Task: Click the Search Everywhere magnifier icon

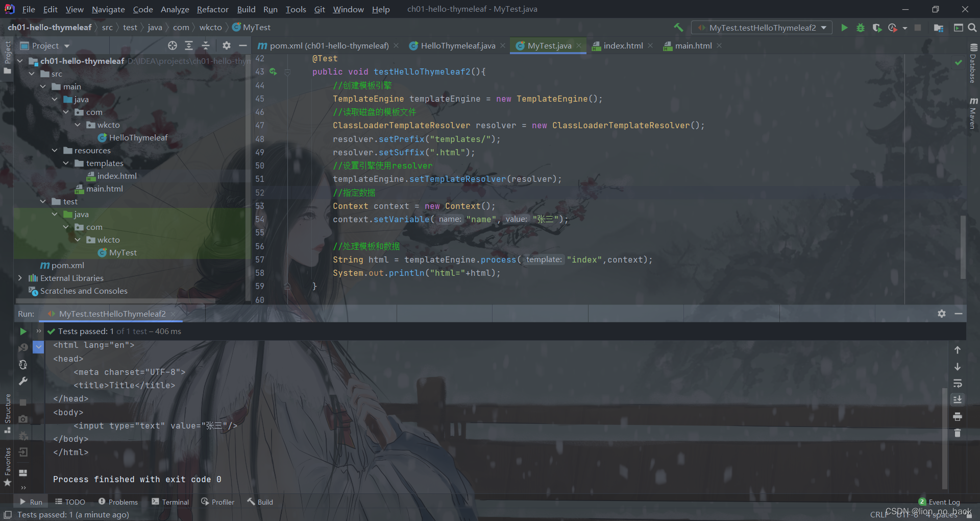Action: (x=972, y=28)
